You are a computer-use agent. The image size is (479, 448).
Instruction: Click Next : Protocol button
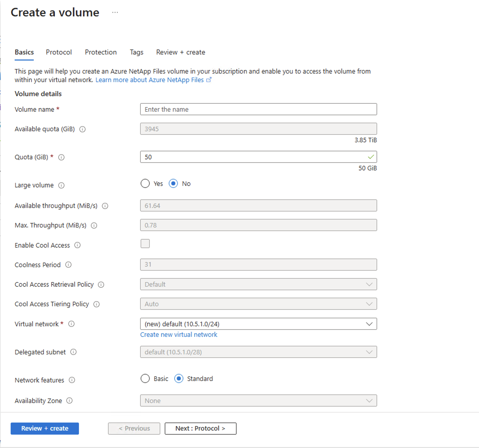[x=200, y=428]
